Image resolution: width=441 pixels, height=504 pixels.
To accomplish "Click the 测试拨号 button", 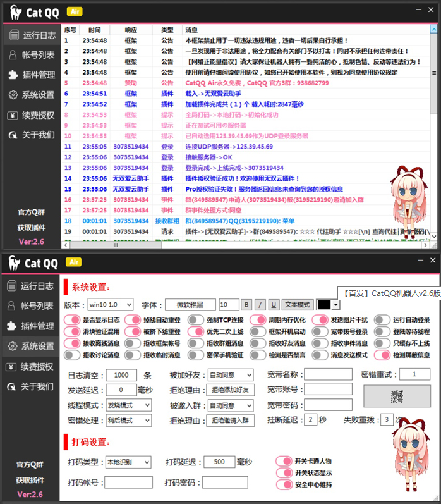I will click(397, 396).
